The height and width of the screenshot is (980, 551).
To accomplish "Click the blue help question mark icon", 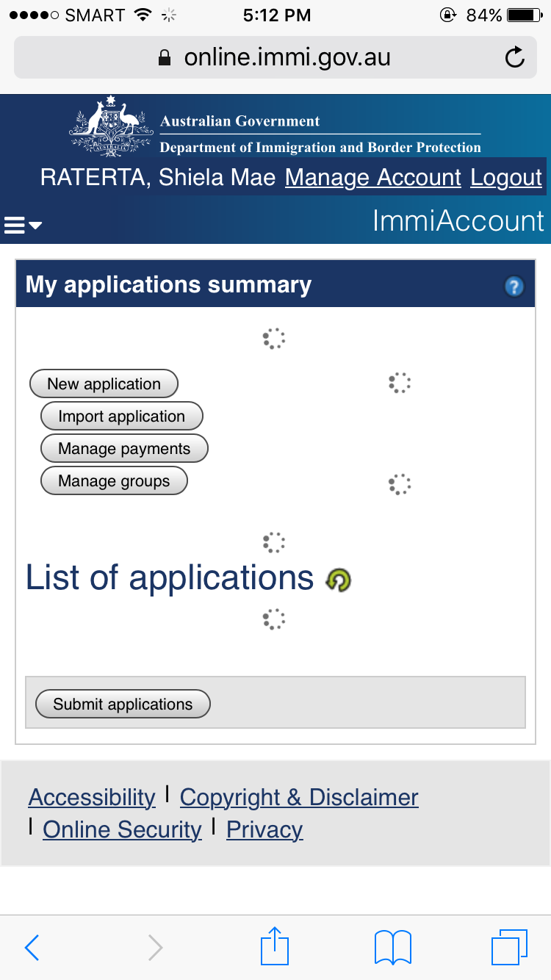I will coord(514,287).
